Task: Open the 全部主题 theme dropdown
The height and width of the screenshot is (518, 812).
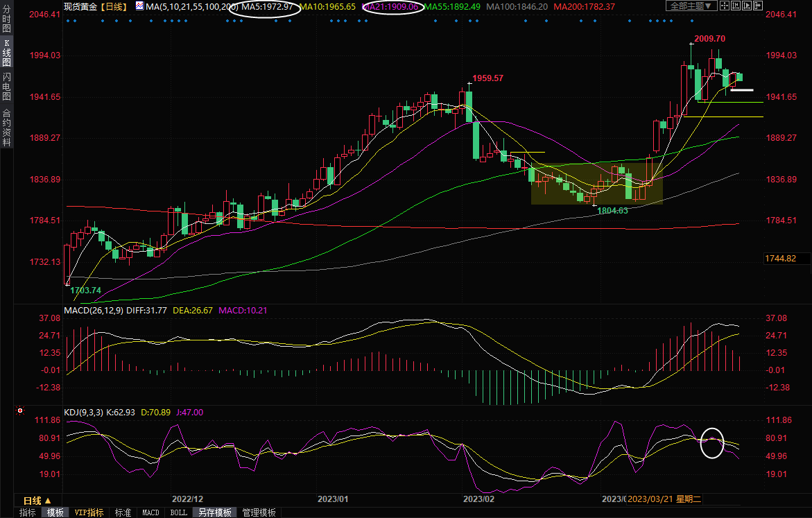Action: [x=689, y=6]
